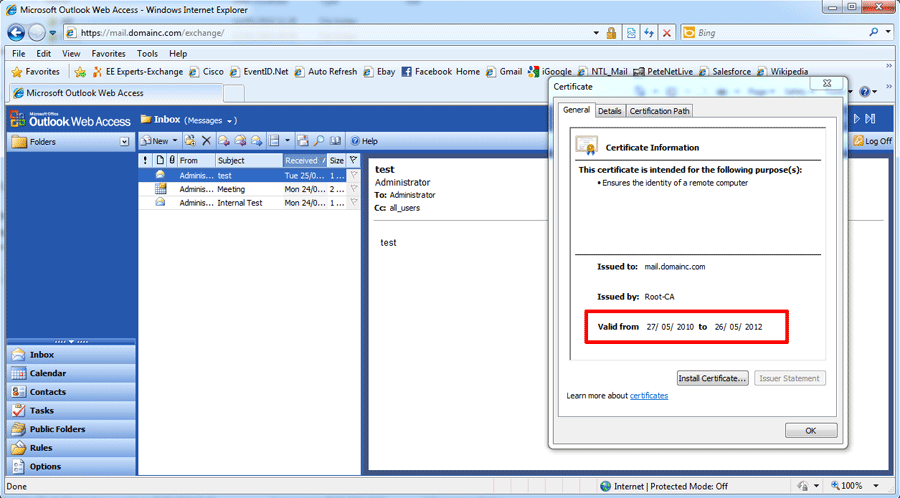The height and width of the screenshot is (498, 900).
Task: Click the browser Back button
Action: coord(15,33)
